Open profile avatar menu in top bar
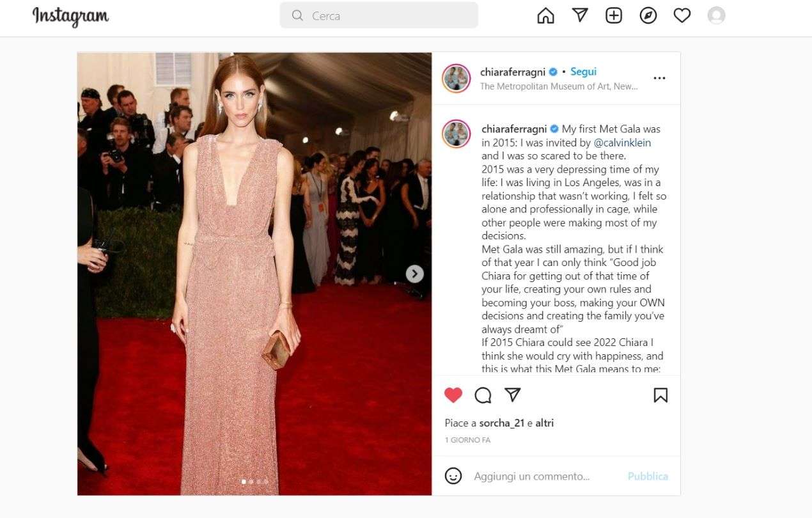The image size is (812, 518). point(717,16)
